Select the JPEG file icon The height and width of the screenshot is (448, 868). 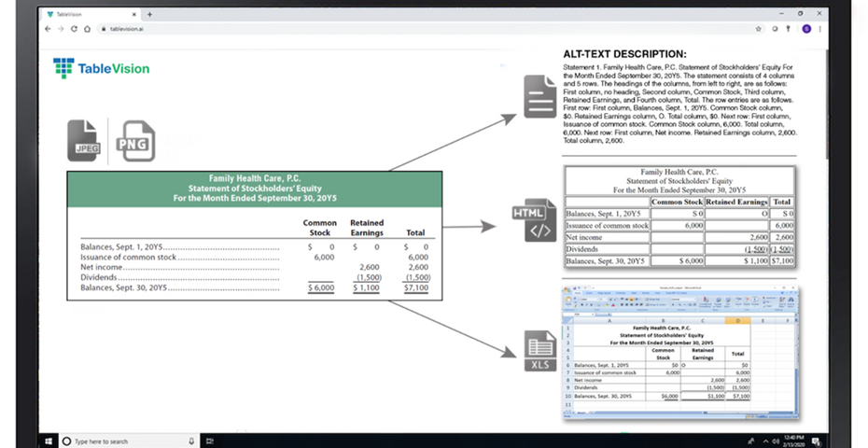click(83, 141)
